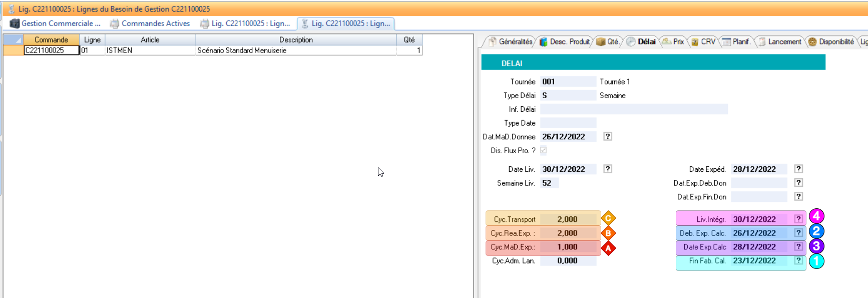Open date picker for Dat.Exp.Fin.Don field
This screenshot has height=298, width=868.
(x=798, y=196)
